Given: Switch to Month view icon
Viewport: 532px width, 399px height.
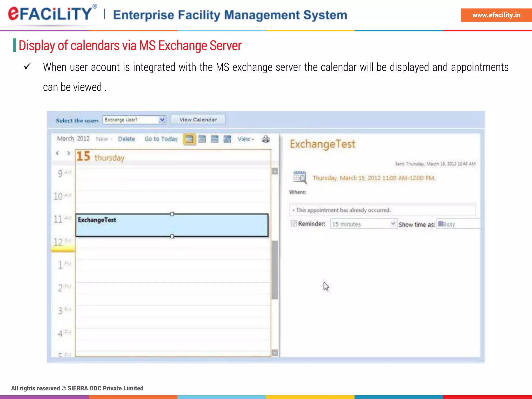Looking at the screenshot, I should click(227, 139).
